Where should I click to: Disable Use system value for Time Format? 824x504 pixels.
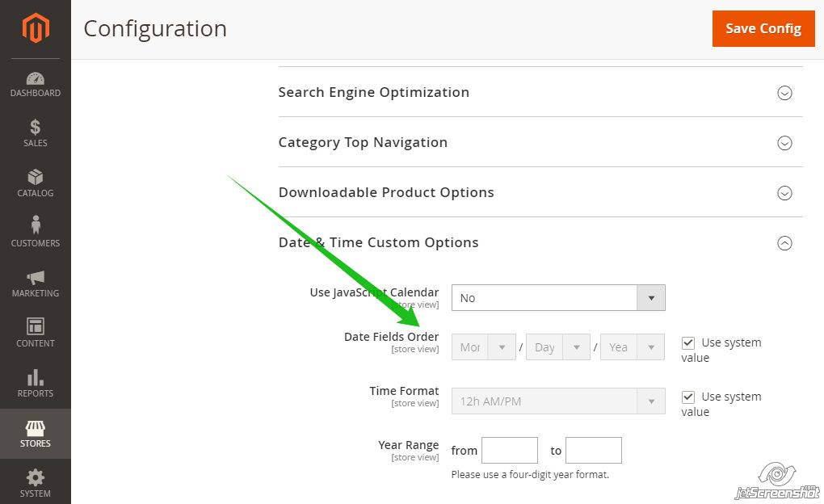[688, 397]
